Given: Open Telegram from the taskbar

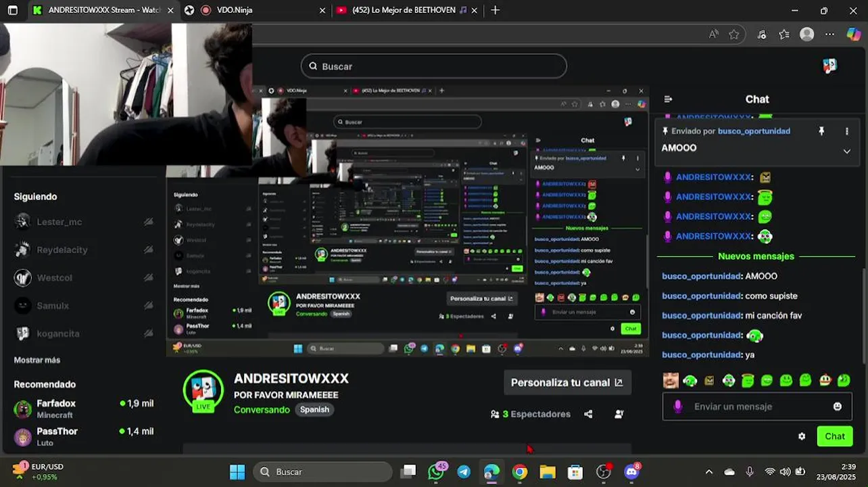Looking at the screenshot, I should (x=464, y=472).
